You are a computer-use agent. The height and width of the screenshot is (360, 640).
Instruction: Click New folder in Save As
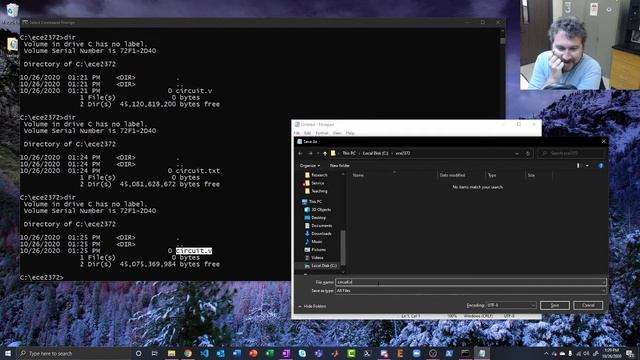(340, 166)
